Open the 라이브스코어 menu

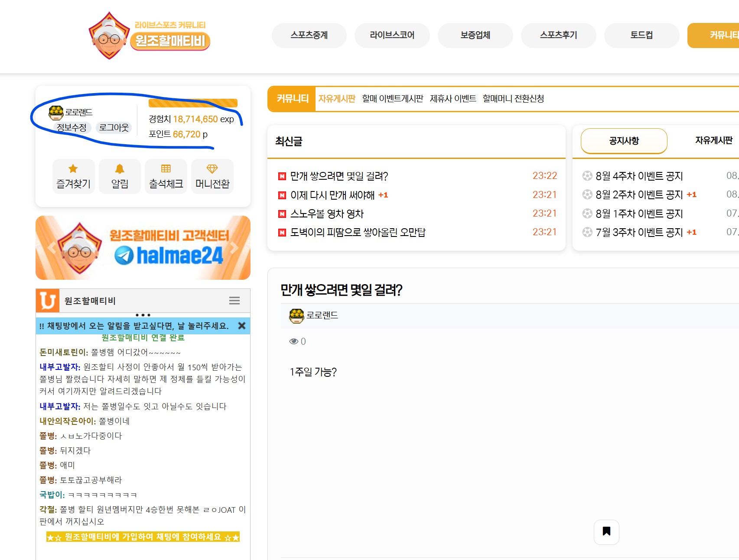[392, 35]
